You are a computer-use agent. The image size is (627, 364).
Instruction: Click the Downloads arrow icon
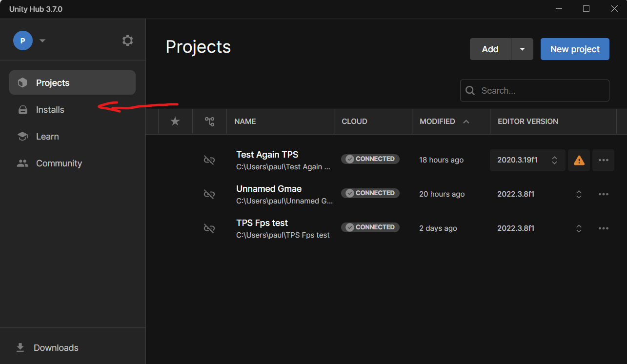click(x=20, y=347)
